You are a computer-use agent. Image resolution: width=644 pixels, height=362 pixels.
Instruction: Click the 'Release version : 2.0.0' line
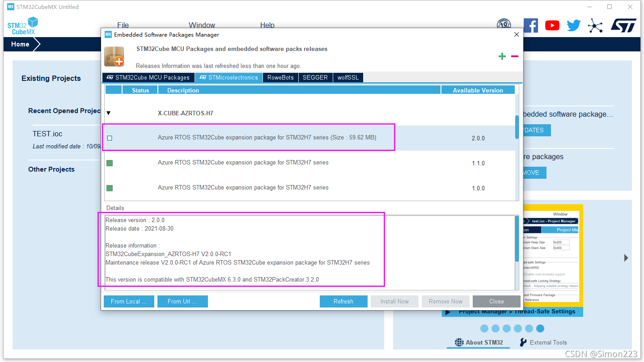(x=135, y=220)
